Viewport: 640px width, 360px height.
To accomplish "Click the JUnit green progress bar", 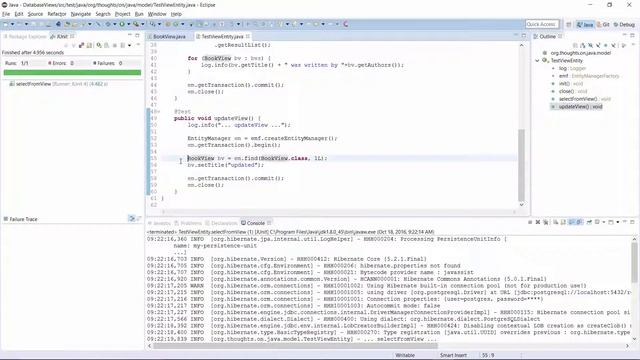I will click(x=72, y=73).
